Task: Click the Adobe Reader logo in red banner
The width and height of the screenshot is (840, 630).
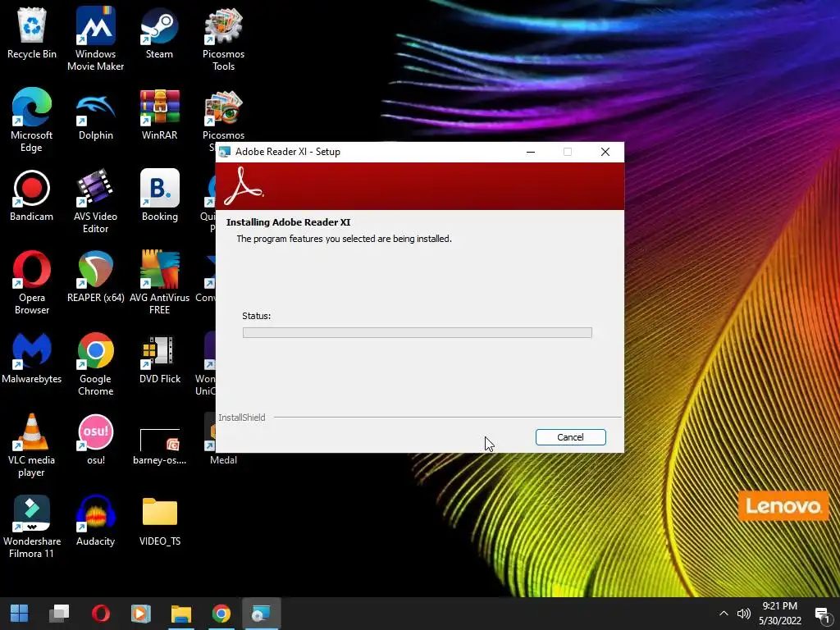Action: pos(243,186)
